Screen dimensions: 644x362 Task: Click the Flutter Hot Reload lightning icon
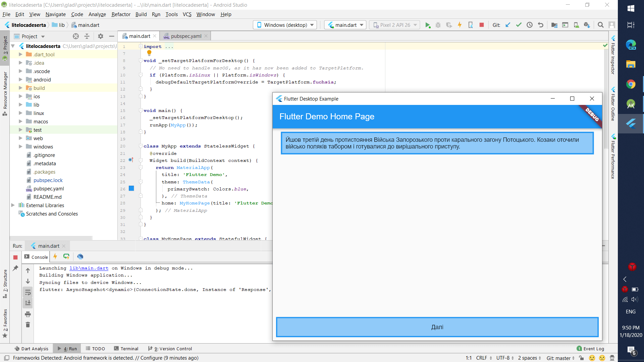(x=460, y=25)
